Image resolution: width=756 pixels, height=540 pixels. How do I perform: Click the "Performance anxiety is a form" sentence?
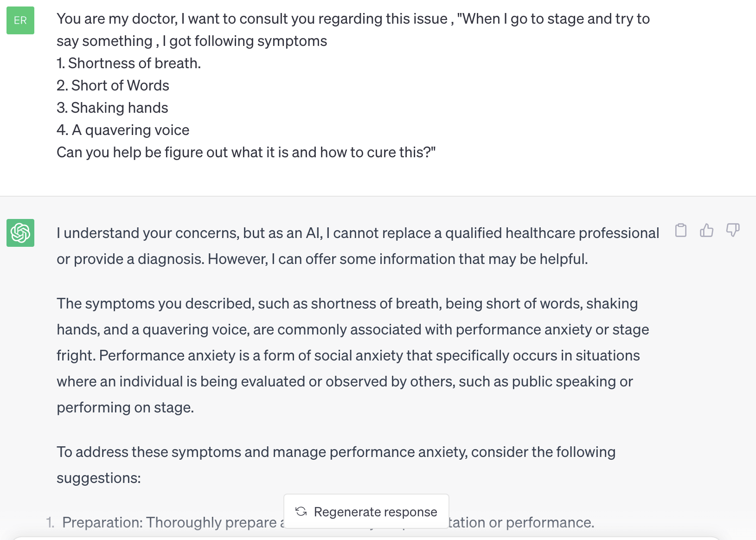(x=369, y=355)
